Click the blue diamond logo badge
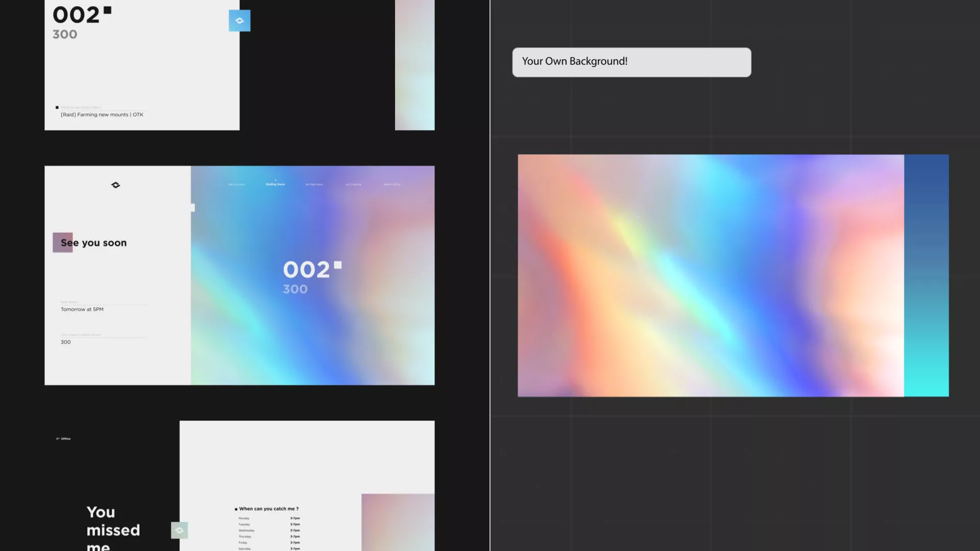980x551 pixels. point(239,21)
